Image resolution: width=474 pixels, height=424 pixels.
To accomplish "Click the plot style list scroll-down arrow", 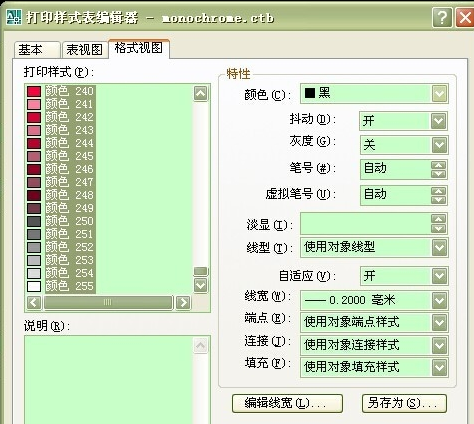I will pyautogui.click(x=201, y=285).
